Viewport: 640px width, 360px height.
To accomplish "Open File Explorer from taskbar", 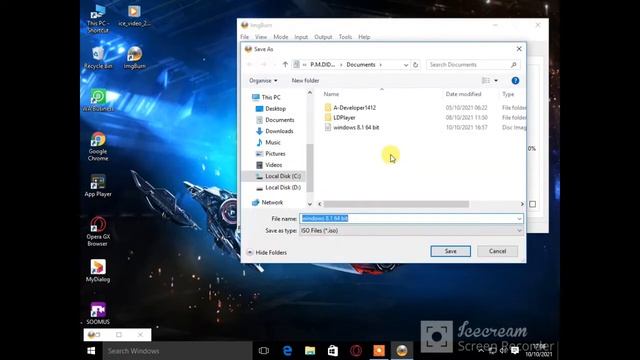I will point(310,351).
